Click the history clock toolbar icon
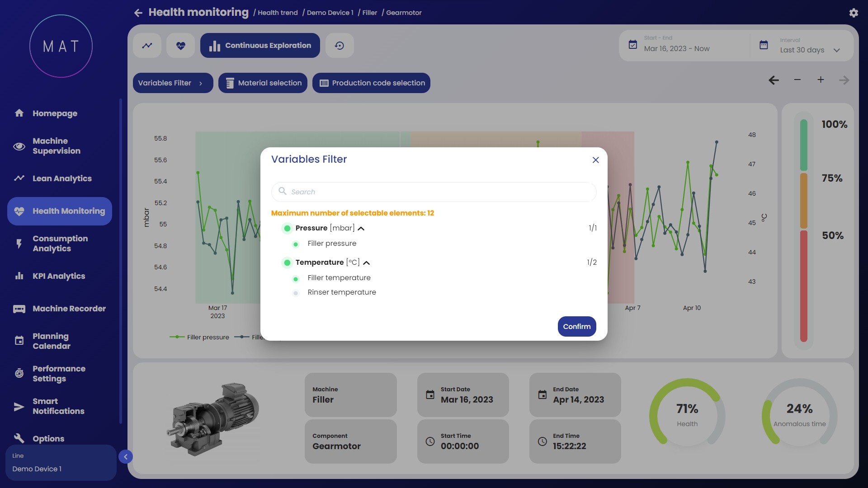Viewport: 868px width, 488px height. tap(340, 46)
